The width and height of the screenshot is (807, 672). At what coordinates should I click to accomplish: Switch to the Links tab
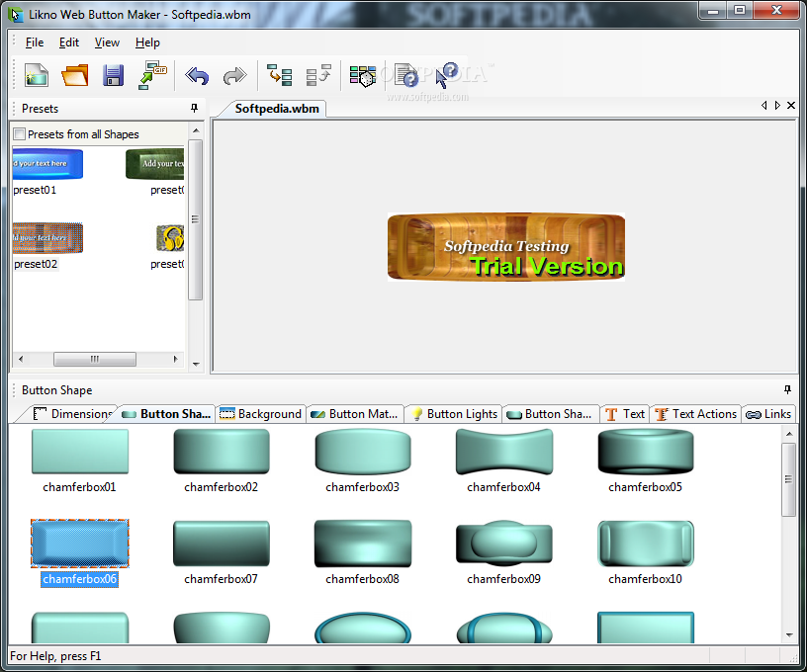click(x=768, y=414)
